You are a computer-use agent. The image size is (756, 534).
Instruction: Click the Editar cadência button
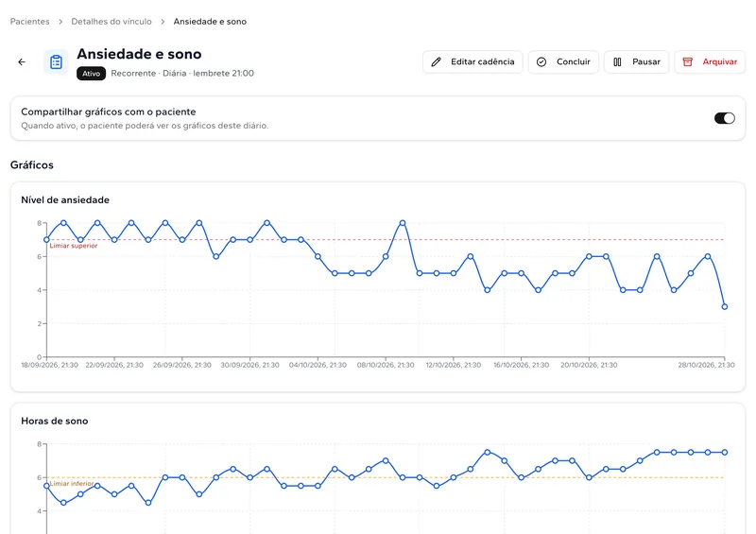472,61
